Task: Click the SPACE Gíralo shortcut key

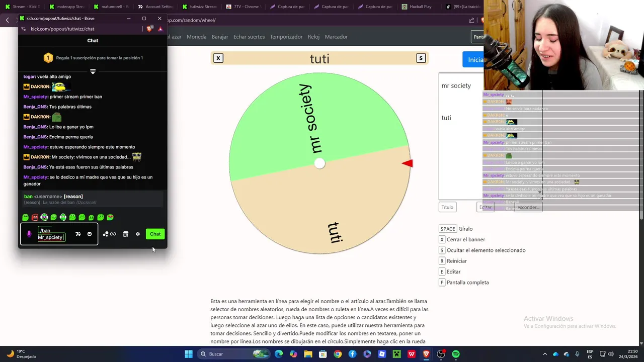Action: (x=448, y=229)
